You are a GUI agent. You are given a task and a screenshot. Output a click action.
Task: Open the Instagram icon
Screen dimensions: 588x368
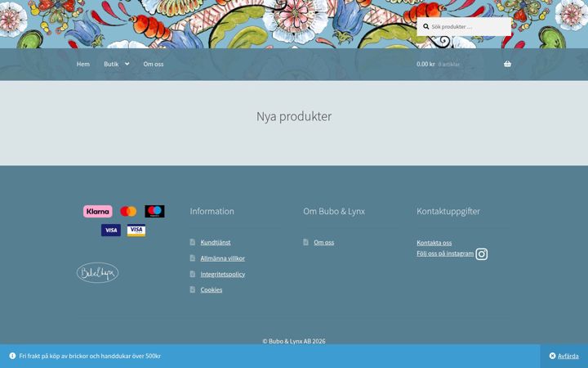point(482,254)
